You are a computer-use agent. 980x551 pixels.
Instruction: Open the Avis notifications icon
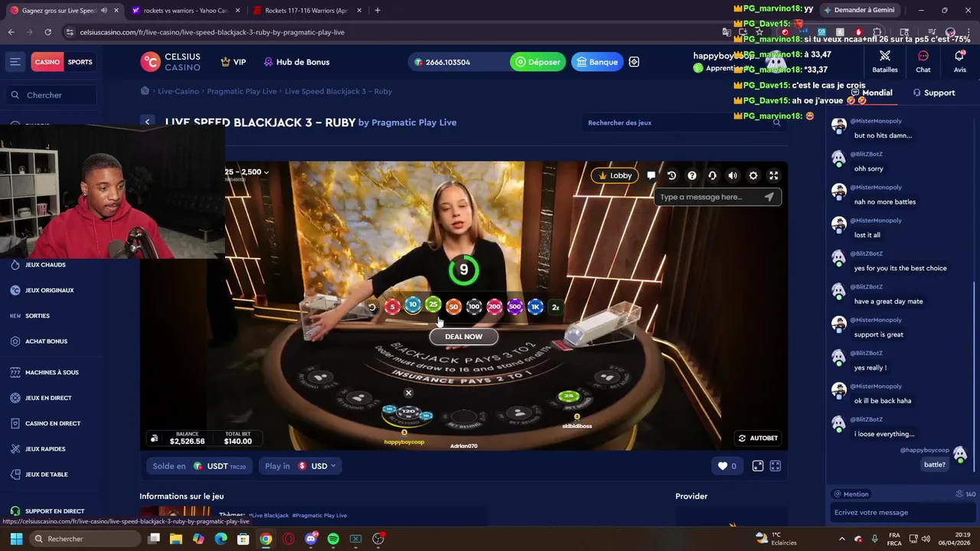pos(959,61)
